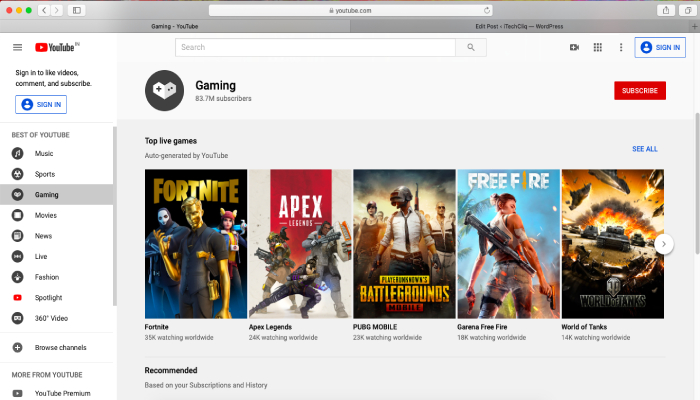Viewport: 700px width, 400px height.
Task: Reload the page in address bar
Action: (487, 10)
